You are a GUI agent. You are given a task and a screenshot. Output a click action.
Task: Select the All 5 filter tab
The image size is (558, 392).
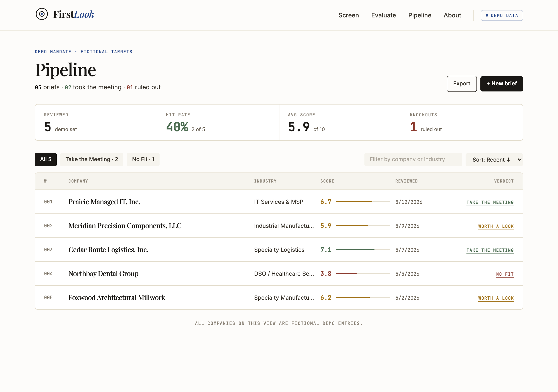tap(46, 159)
